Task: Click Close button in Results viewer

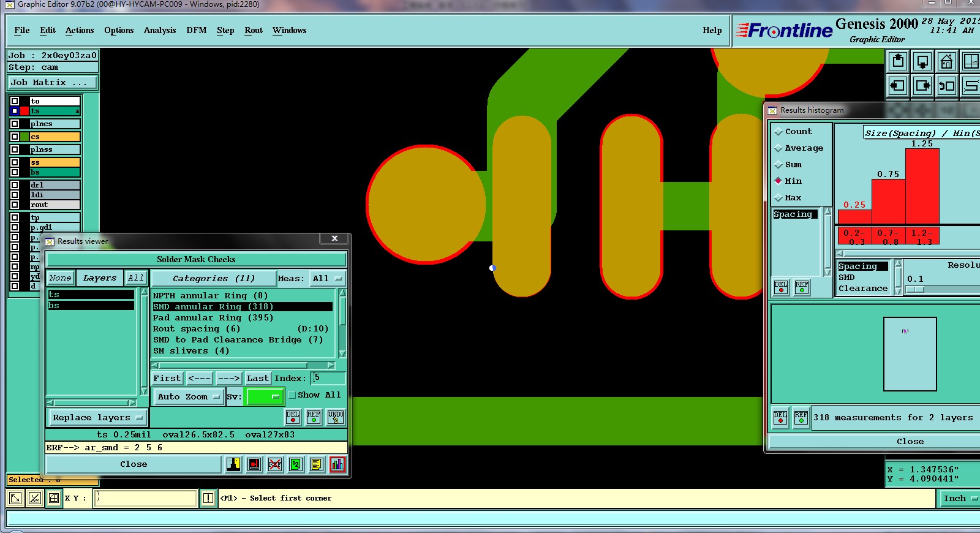Action: pyautogui.click(x=134, y=464)
